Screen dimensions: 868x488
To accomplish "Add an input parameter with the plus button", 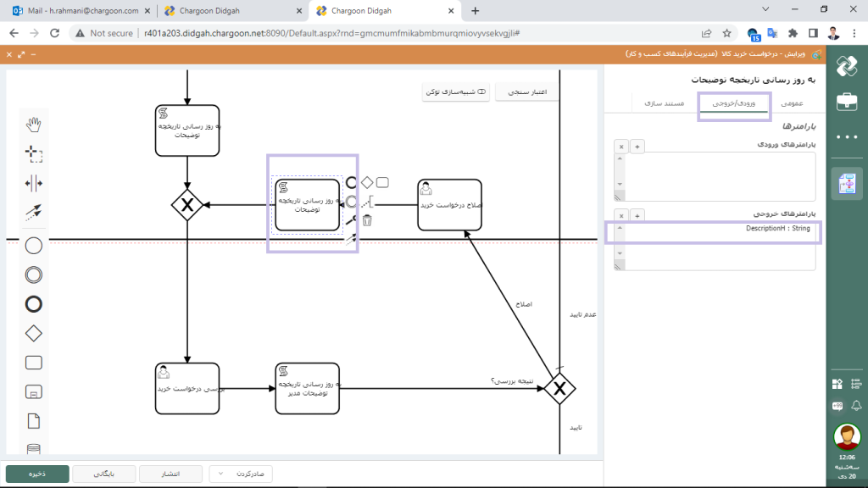I will [x=637, y=147].
